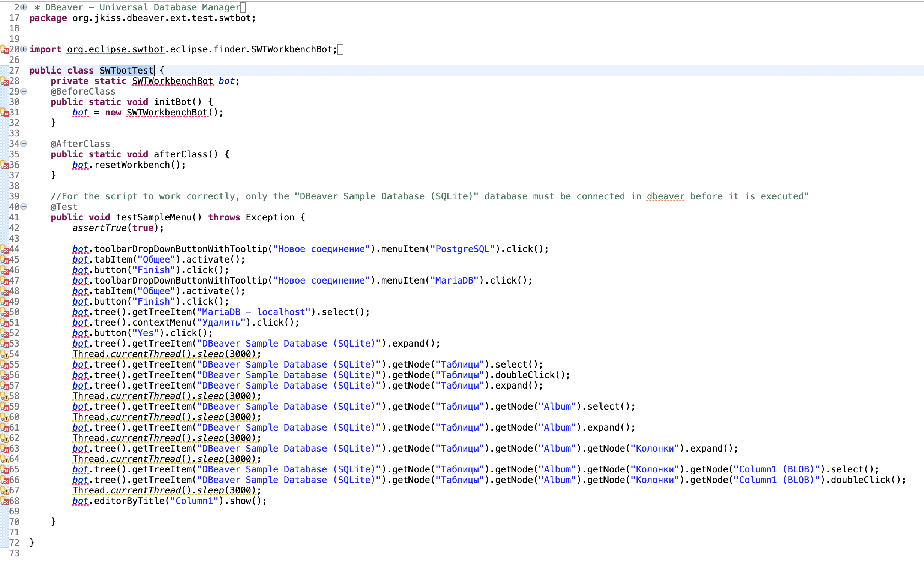
Task: Open quick fix marker on line 31
Action: tap(4, 112)
